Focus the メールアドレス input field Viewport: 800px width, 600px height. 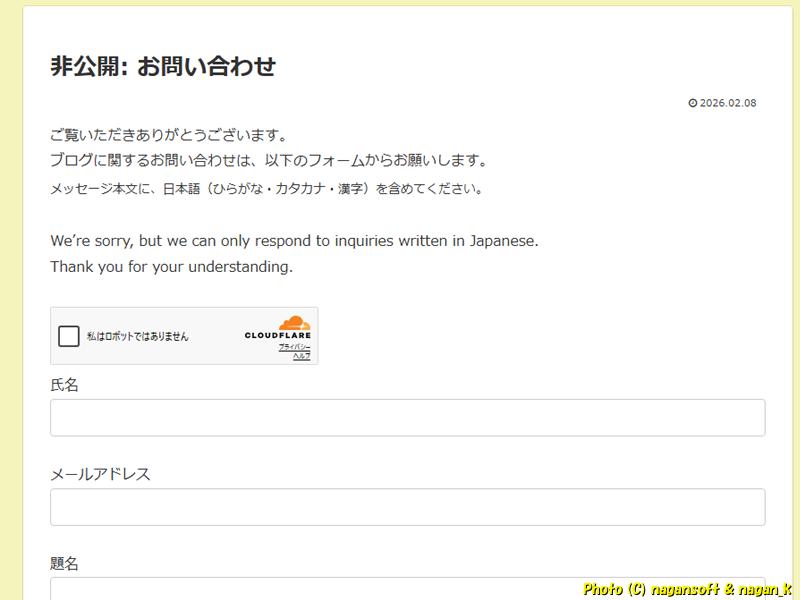(x=407, y=507)
